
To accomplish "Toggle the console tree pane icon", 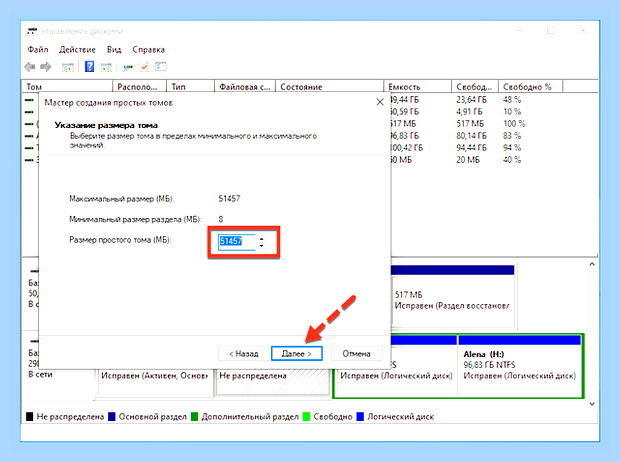I will click(68, 67).
